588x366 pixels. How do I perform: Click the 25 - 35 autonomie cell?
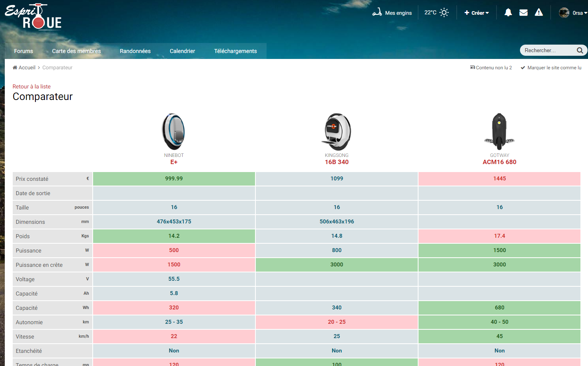[x=174, y=322]
